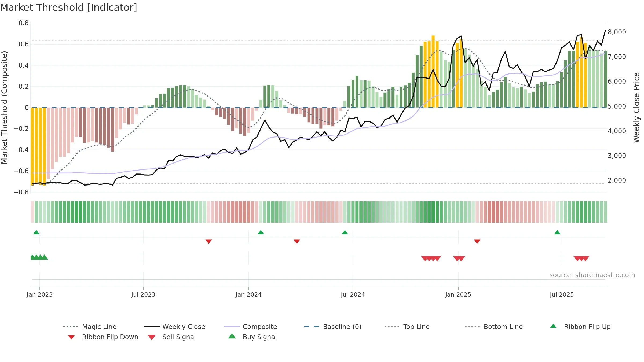Click the Market Threshold (Composite) axis title
The image size is (644, 362).
click(x=4, y=108)
